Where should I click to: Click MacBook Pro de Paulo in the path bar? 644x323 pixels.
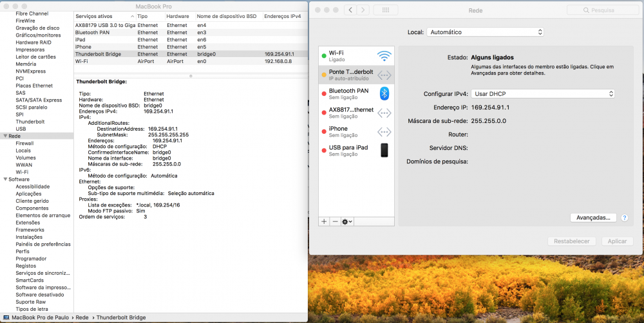click(41, 318)
